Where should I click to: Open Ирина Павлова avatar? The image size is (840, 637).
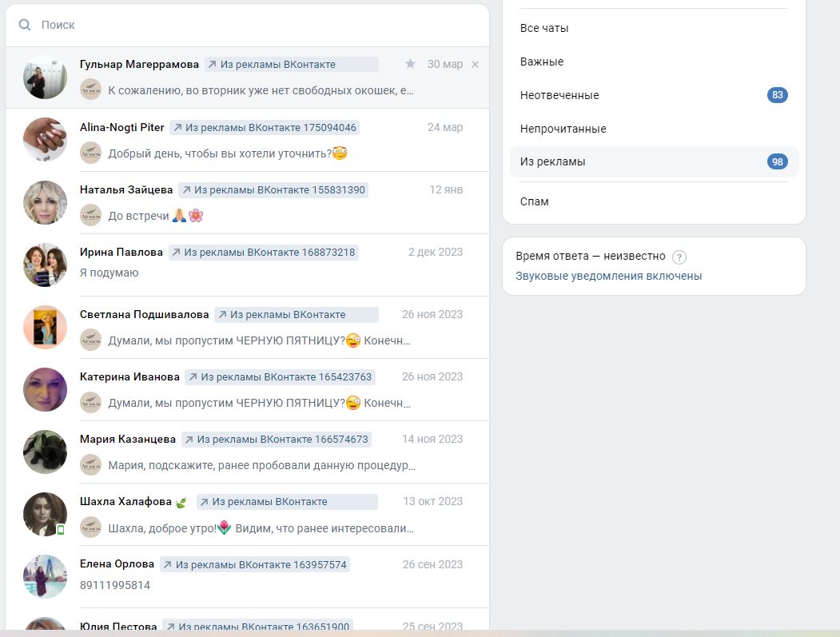pyautogui.click(x=45, y=265)
